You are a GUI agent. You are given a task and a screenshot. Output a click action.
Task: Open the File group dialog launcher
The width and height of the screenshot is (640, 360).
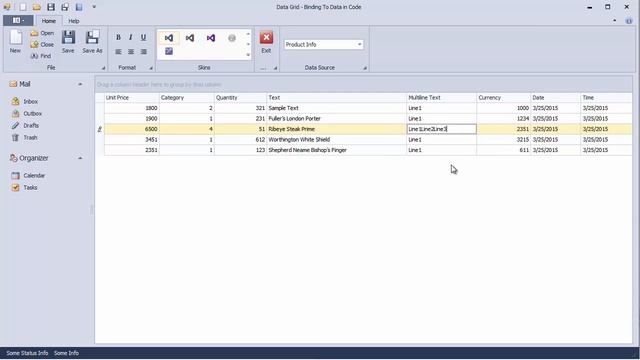coord(103,68)
